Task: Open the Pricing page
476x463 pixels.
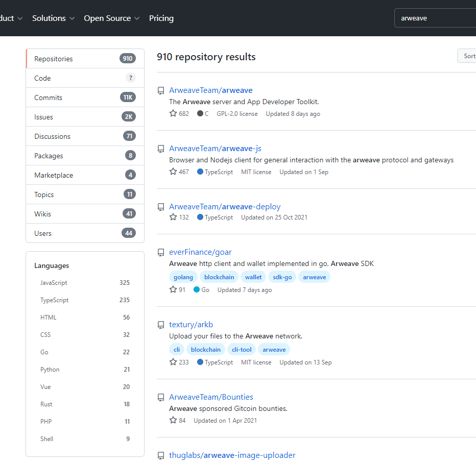Action: 161,18
